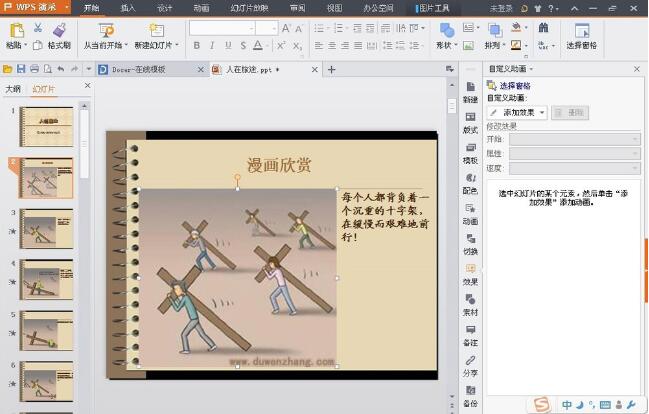Click the Find binoculars icon
Image resolution: width=649 pixels, height=414 pixels.
pos(543,28)
